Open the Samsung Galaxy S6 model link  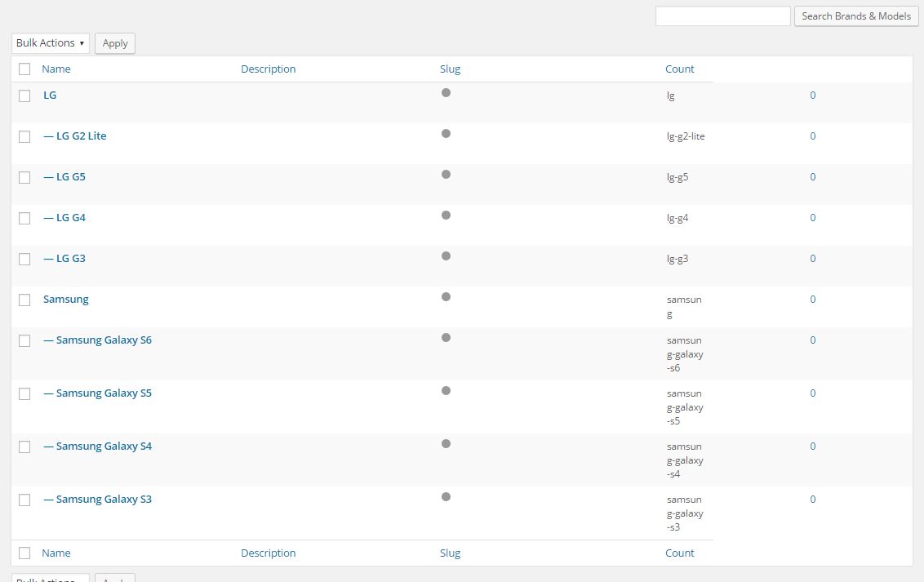click(x=97, y=340)
